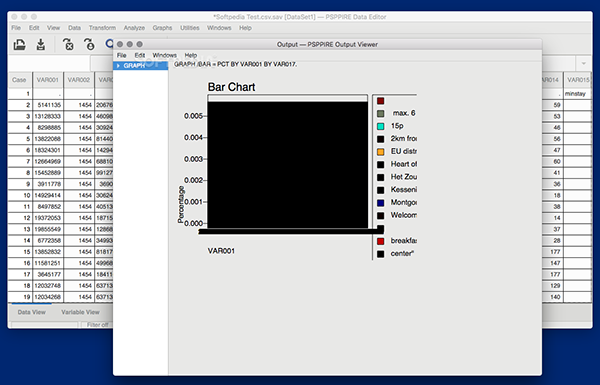This screenshot has height=385, width=600.
Task: Open Utilities menu in Data Editor
Action: click(190, 28)
